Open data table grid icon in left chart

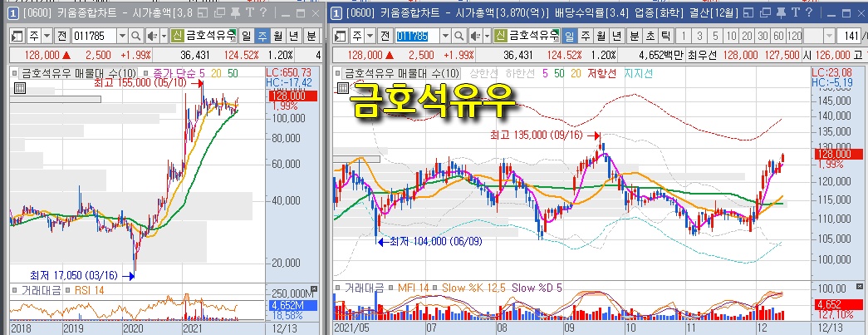(x=18, y=87)
